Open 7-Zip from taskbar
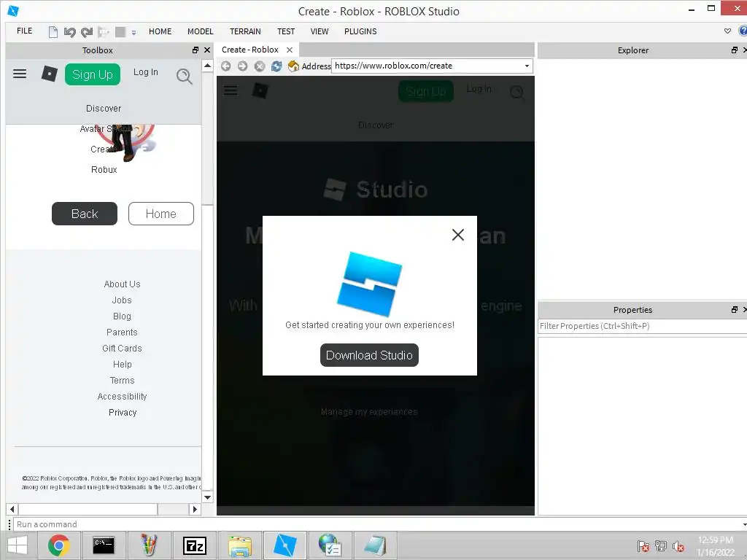 (x=195, y=545)
